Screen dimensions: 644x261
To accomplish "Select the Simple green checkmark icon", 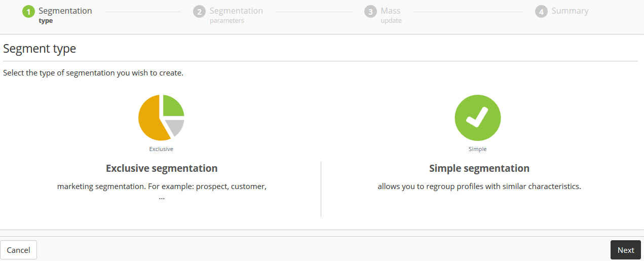I will [x=478, y=118].
